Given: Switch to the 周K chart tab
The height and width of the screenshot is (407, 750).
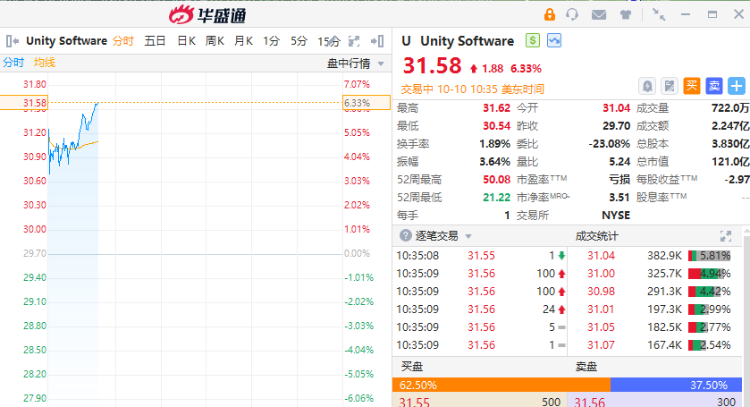Looking at the screenshot, I should [215, 41].
